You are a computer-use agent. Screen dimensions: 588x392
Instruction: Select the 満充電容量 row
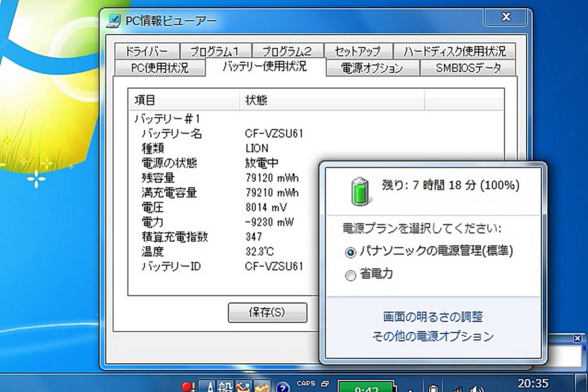tap(169, 192)
